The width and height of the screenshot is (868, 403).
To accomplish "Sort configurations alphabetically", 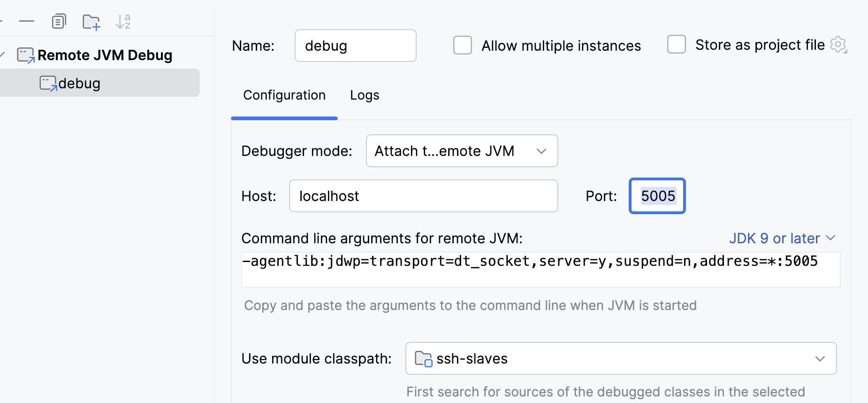I will (x=123, y=22).
